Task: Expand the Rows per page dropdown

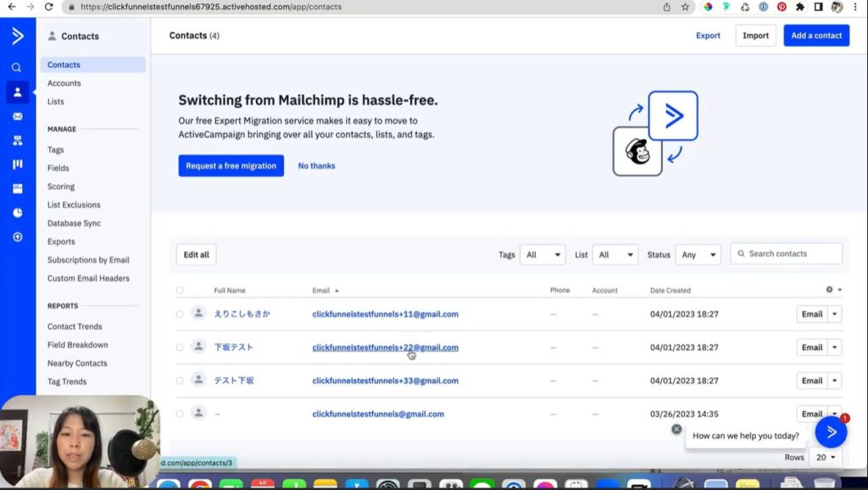Action: click(x=825, y=458)
